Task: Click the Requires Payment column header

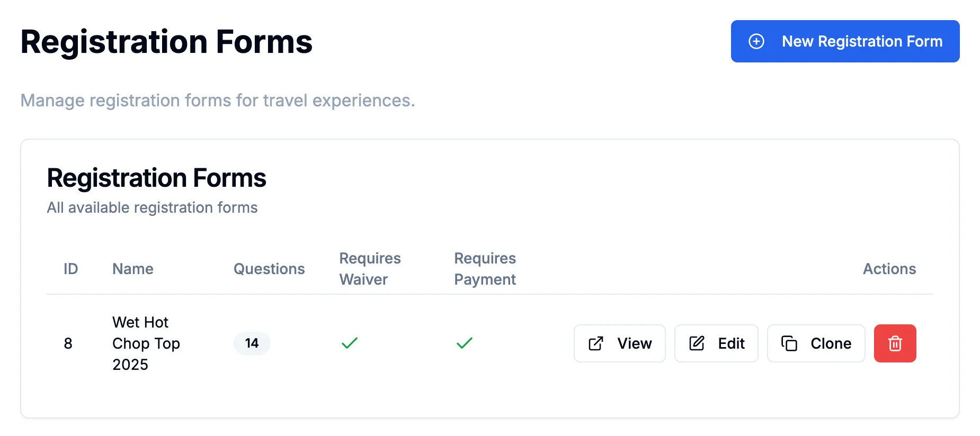Action: [x=485, y=269]
